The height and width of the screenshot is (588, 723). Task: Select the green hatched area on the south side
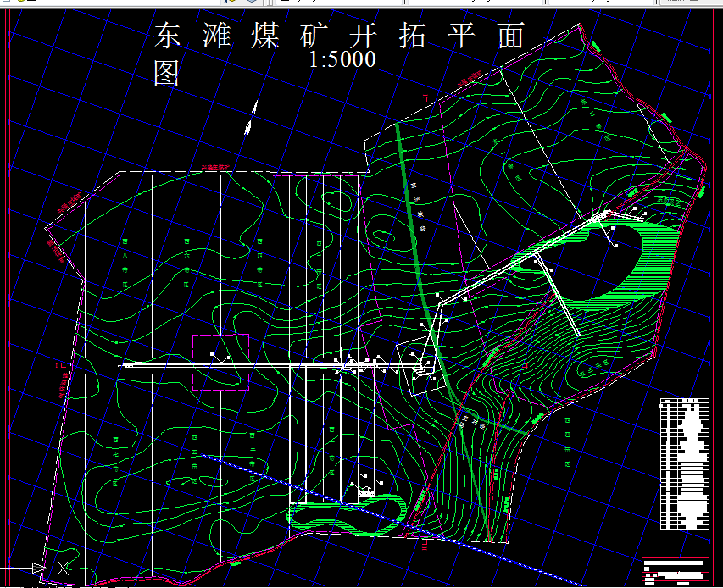346,513
